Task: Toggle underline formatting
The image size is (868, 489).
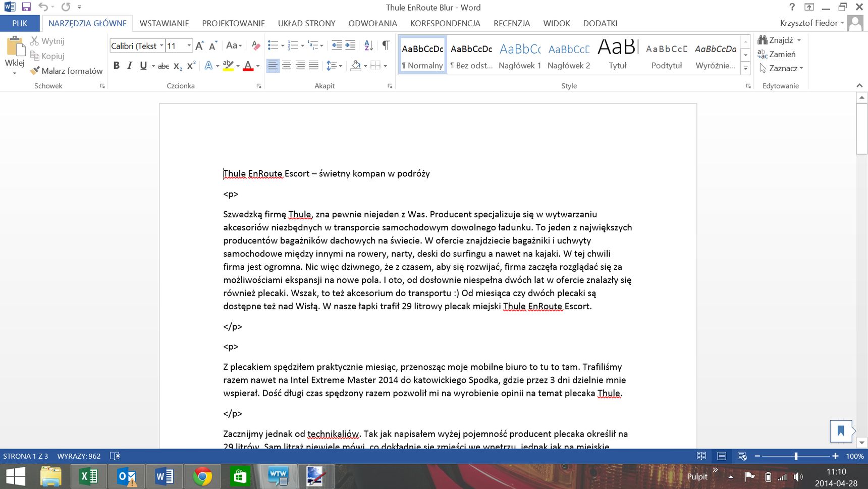Action: point(143,66)
